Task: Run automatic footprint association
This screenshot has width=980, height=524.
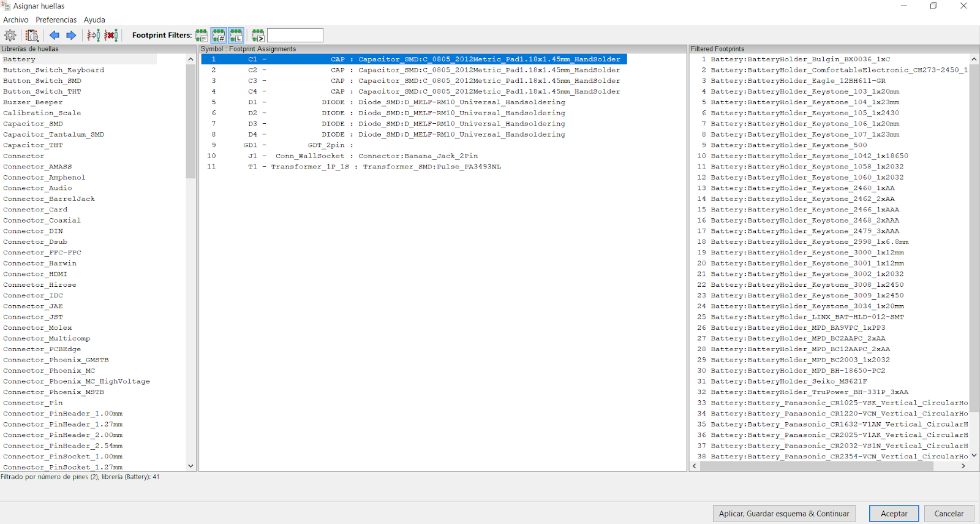Action: pos(93,36)
